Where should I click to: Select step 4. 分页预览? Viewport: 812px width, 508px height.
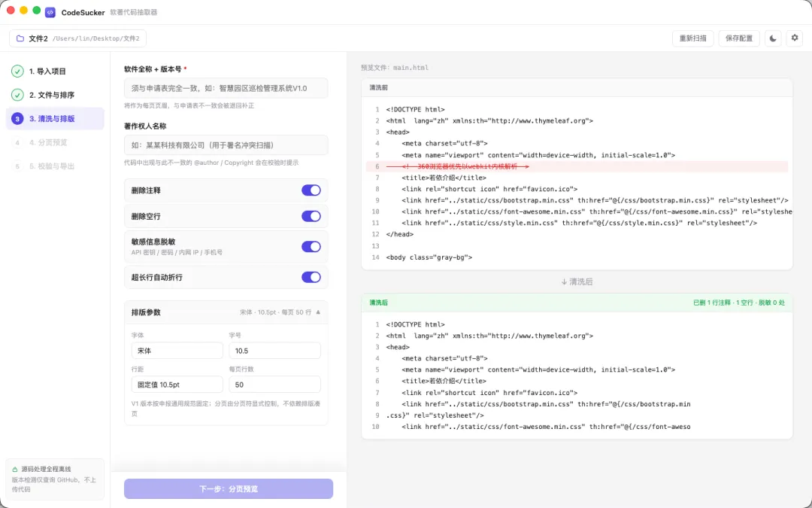coord(55,142)
